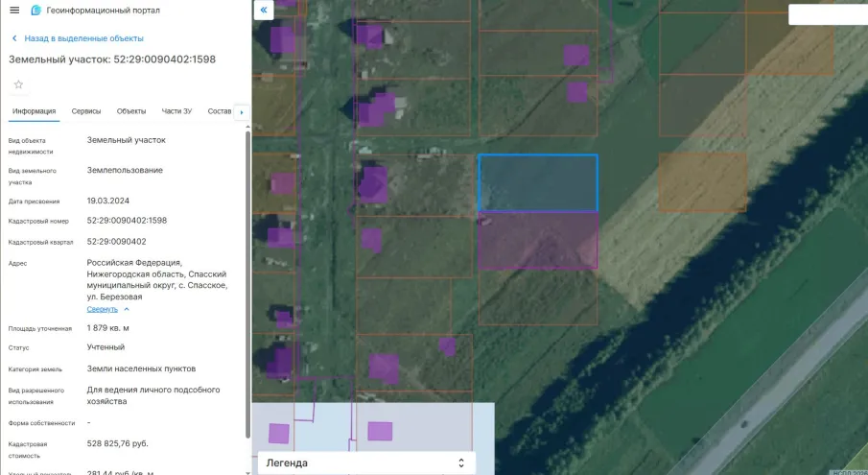The height and width of the screenshot is (475, 868).
Task: Click the orange shaded parcel right of selection
Action: [x=702, y=182]
